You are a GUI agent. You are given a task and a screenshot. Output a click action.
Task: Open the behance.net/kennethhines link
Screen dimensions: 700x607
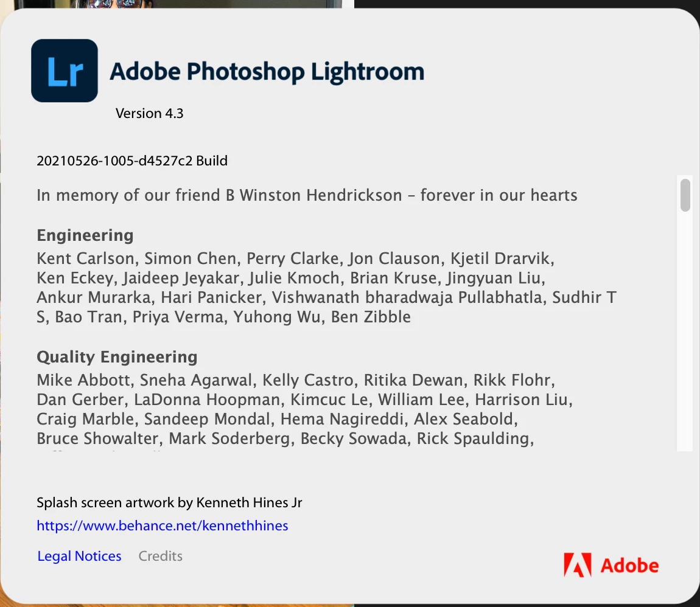163,526
